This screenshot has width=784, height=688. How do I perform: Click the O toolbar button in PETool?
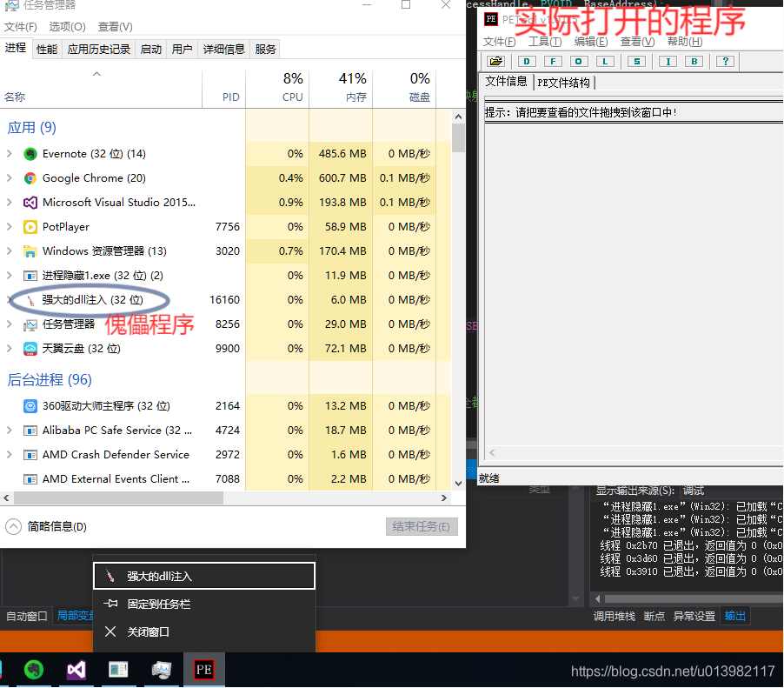point(579,61)
